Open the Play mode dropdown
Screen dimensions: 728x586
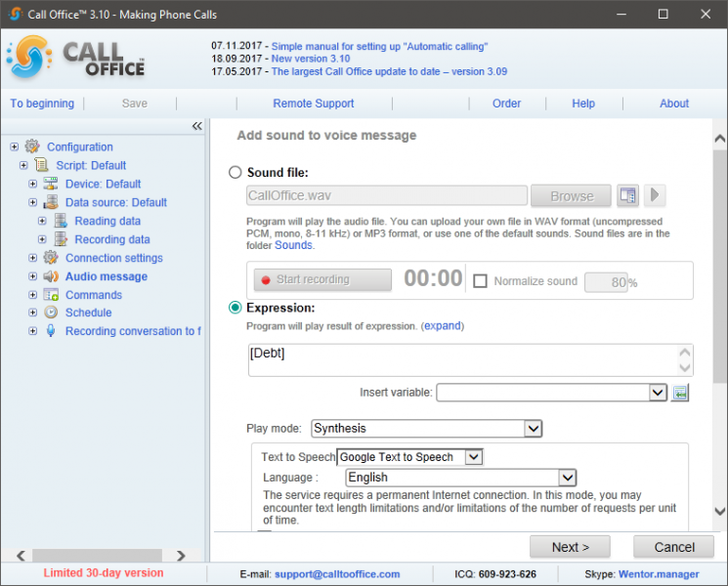pos(533,428)
